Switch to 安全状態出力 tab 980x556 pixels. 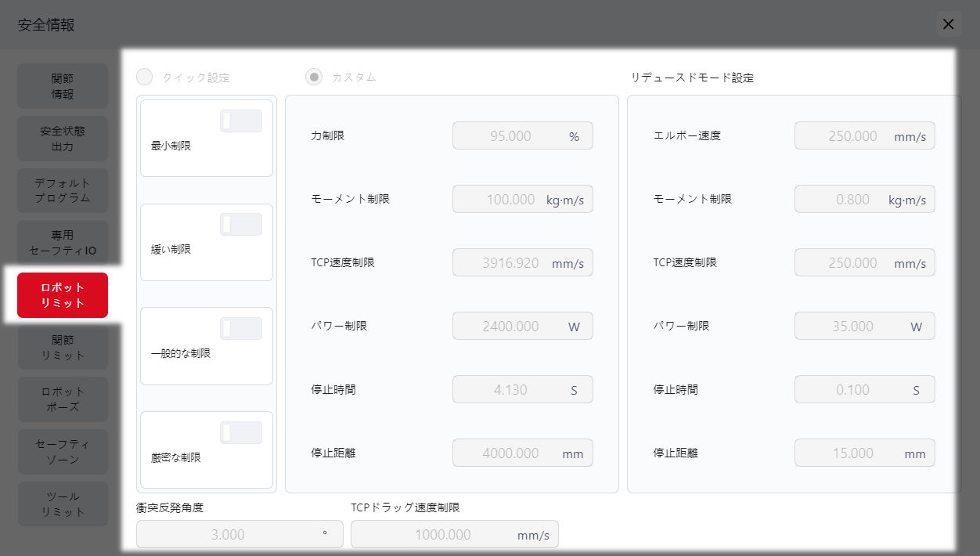pyautogui.click(x=63, y=139)
